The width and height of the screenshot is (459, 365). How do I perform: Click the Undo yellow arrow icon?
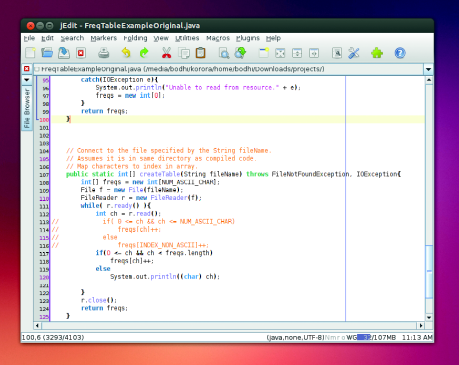pyautogui.click(x=126, y=53)
